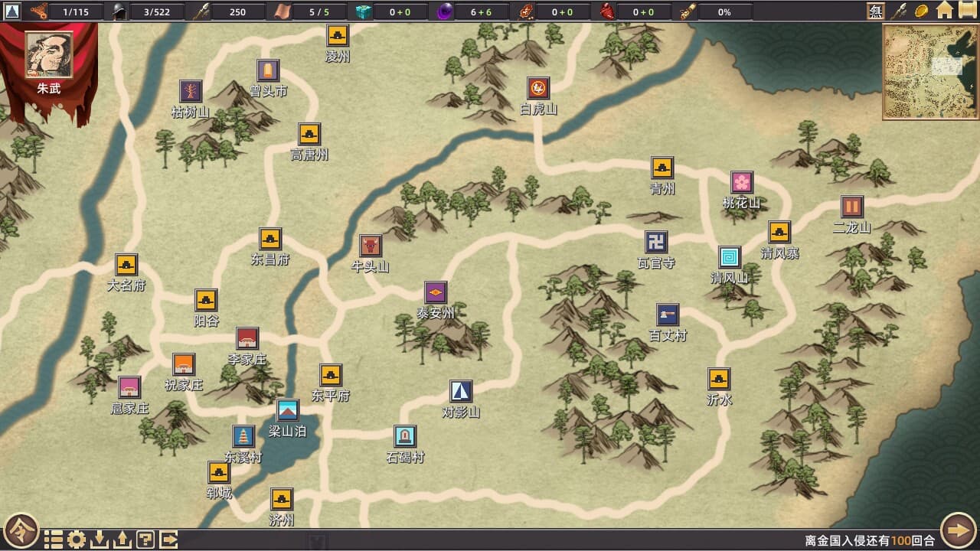Click the helmet soldiers icon in resource bar
This screenshot has width=980, height=551.
[119, 11]
